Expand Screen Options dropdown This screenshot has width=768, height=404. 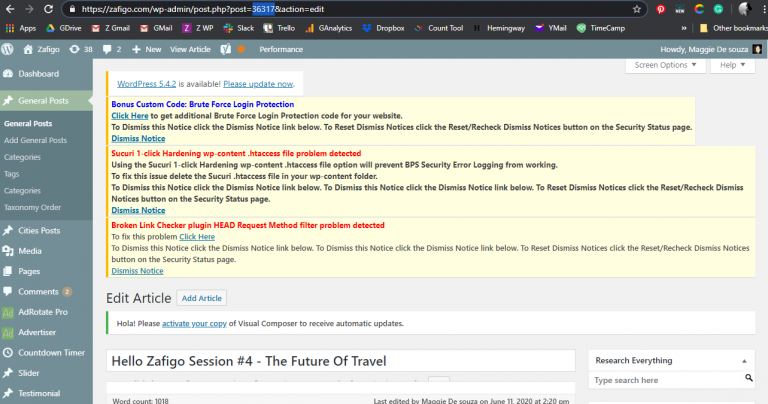pyautogui.click(x=665, y=65)
